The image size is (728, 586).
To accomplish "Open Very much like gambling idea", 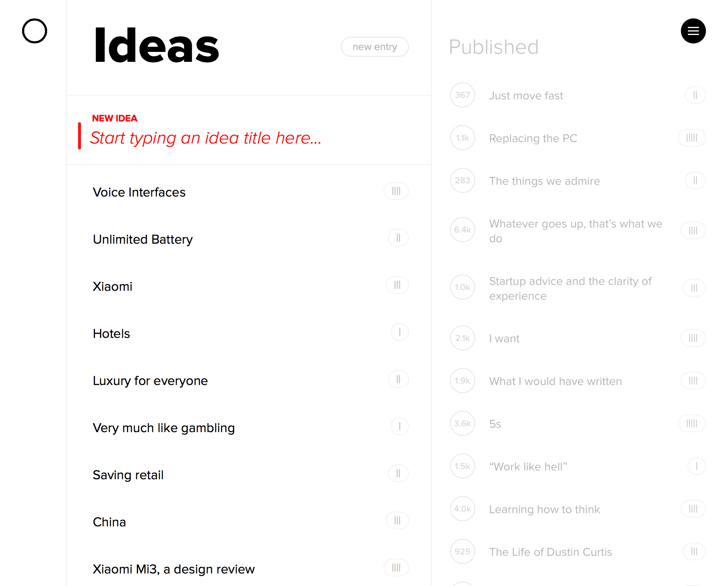I will [164, 428].
